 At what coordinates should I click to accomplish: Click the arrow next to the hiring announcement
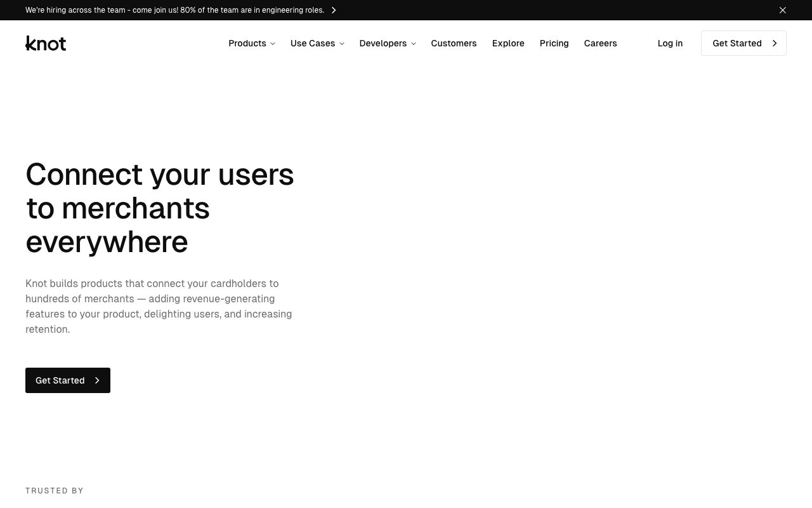click(x=334, y=10)
